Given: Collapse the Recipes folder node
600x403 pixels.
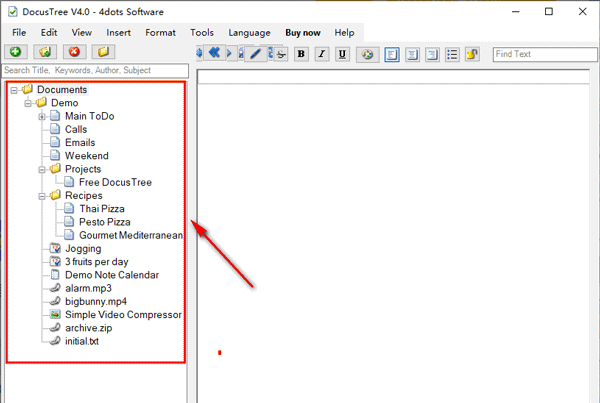Looking at the screenshot, I should (x=42, y=196).
